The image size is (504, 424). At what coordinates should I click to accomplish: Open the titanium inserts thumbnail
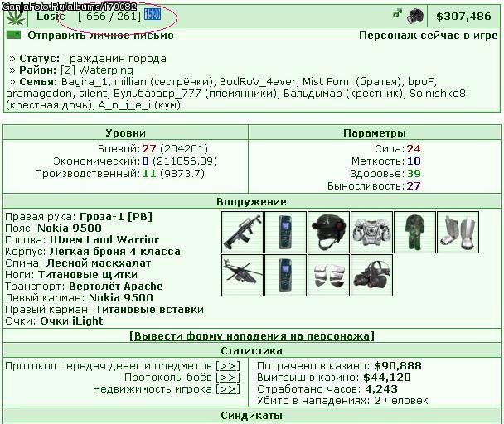[x=328, y=275]
